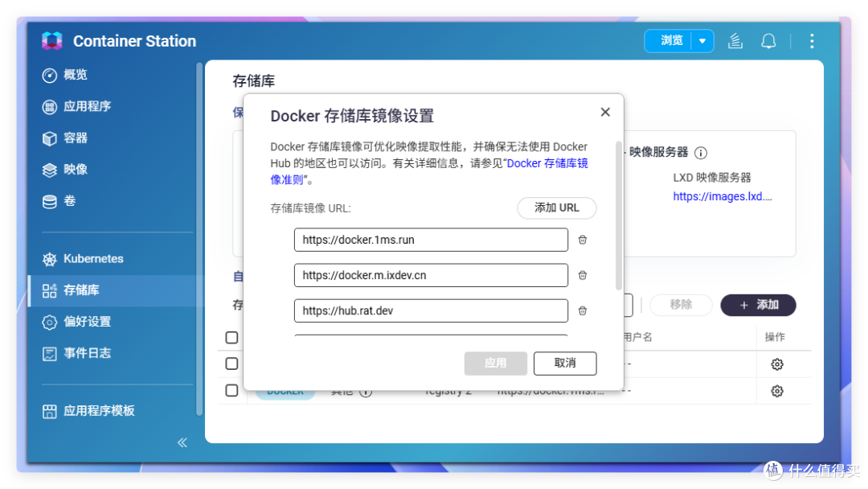Viewport: 868px width, 489px height.
Task: Click the 添加 URL button
Action: pos(557,208)
